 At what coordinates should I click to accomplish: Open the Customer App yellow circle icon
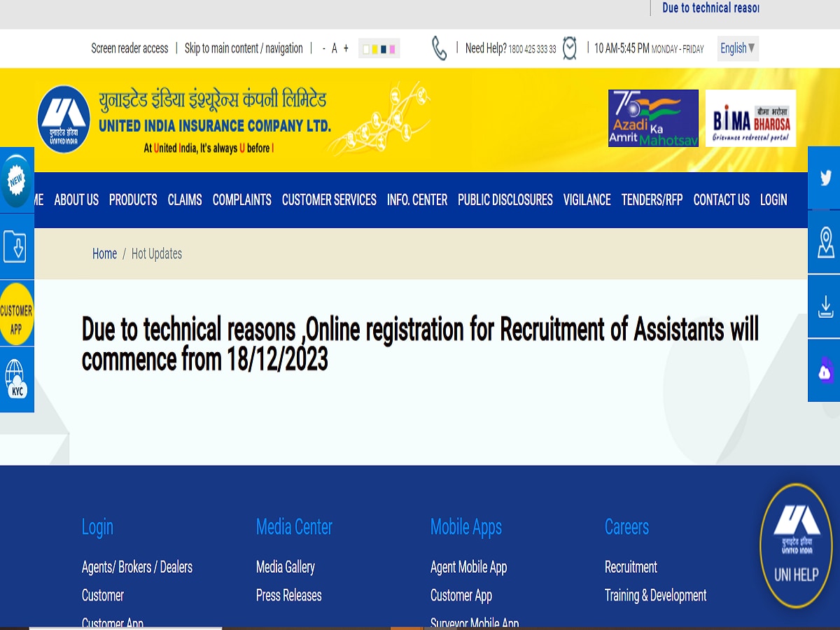point(16,313)
